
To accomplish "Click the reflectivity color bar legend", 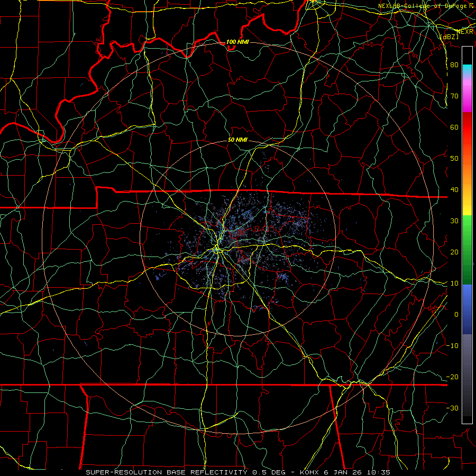I will 467,235.
